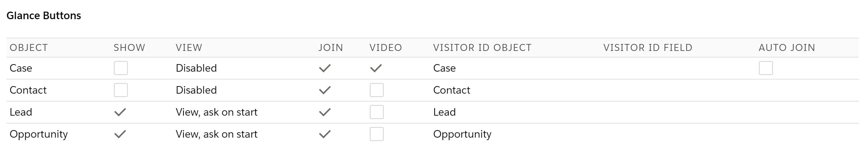Check the Show checkbox for Contact
Image resolution: width=868 pixels, height=148 pixels.
[x=121, y=90]
